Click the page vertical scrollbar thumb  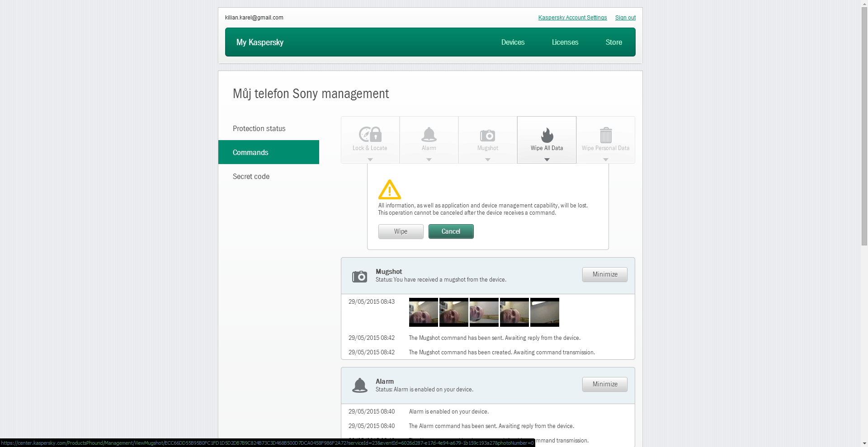tap(864, 127)
